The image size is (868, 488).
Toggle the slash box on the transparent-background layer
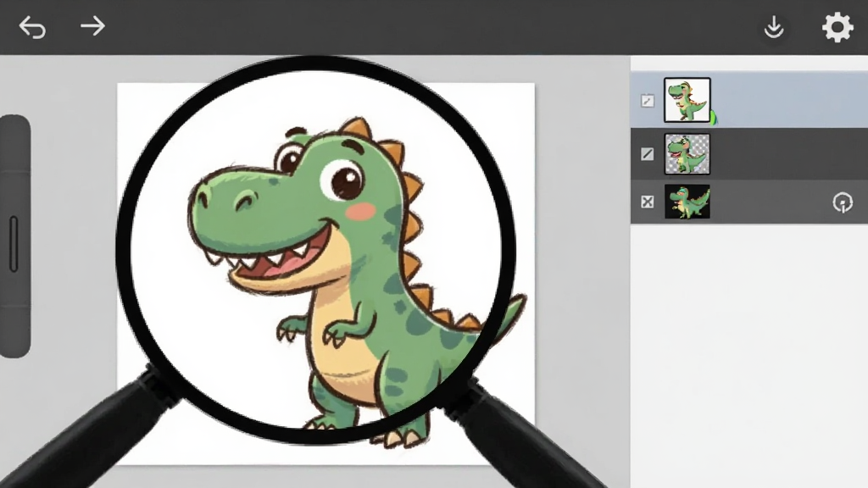pos(647,154)
